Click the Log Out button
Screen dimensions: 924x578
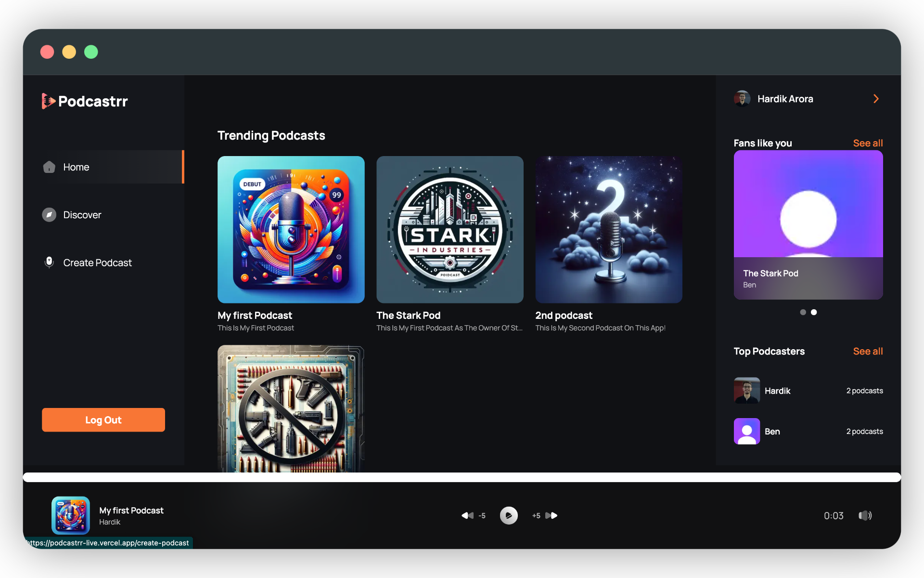(x=103, y=420)
